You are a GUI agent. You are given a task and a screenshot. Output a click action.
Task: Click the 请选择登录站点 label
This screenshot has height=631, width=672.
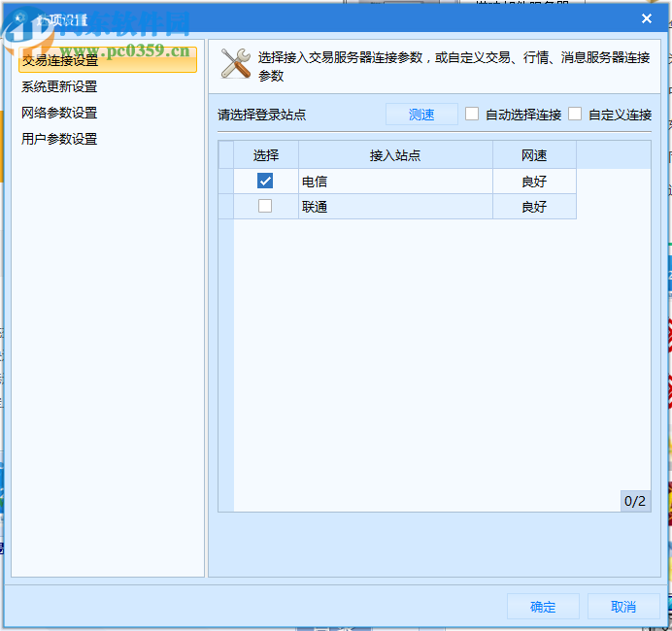click(x=262, y=115)
